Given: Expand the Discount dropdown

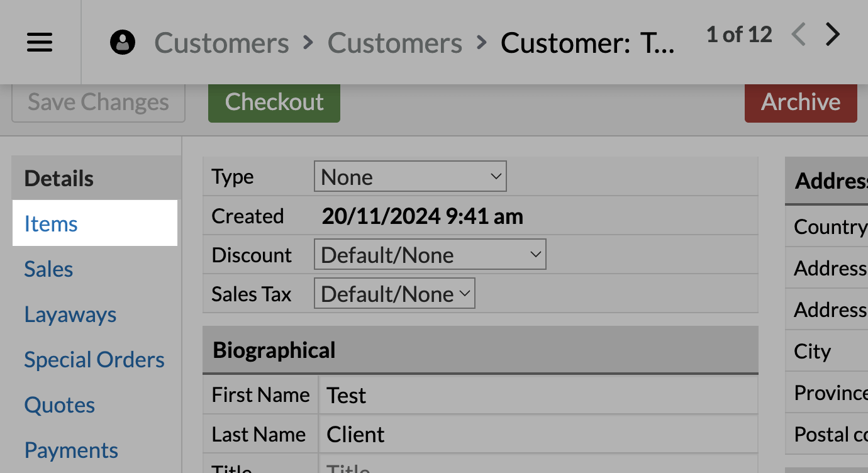Looking at the screenshot, I should tap(430, 255).
